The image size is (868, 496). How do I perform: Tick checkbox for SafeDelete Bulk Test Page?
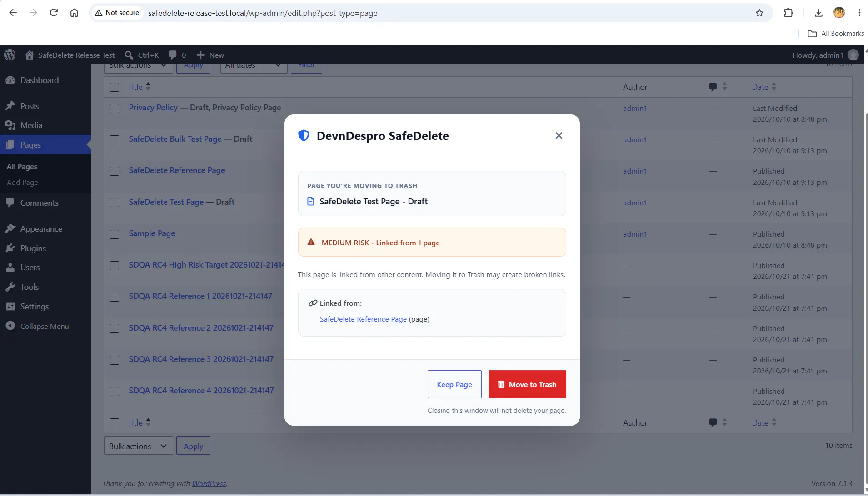click(115, 140)
